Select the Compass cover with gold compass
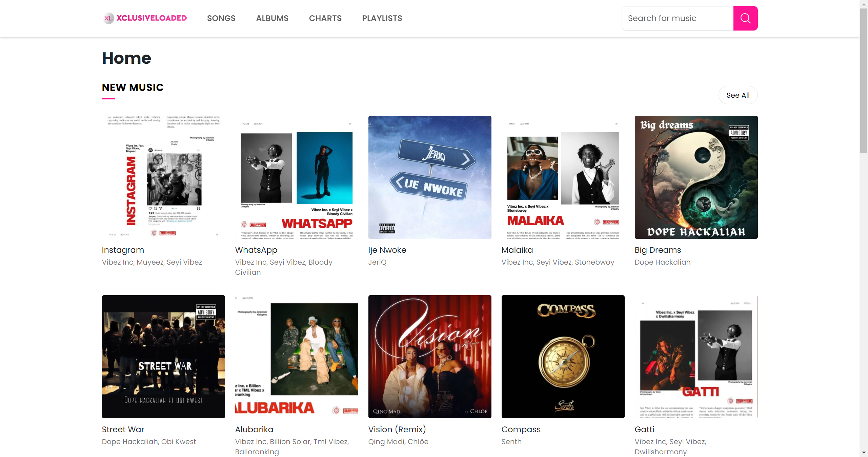This screenshot has height=457, width=868. coord(563,357)
